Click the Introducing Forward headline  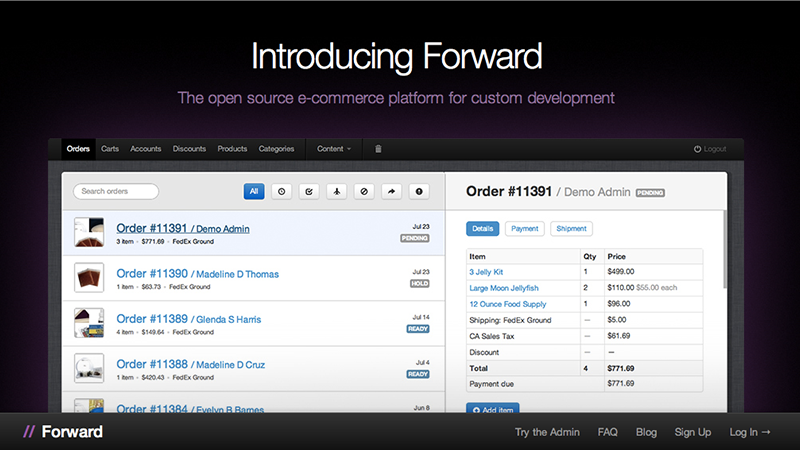tap(397, 57)
